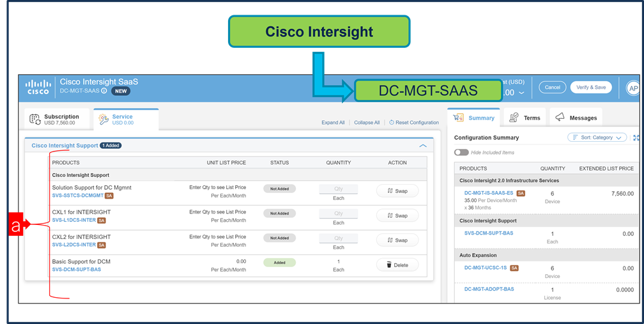
Task: Click Qty field for Solution Support for DC Mgmnt
Action: tap(339, 189)
